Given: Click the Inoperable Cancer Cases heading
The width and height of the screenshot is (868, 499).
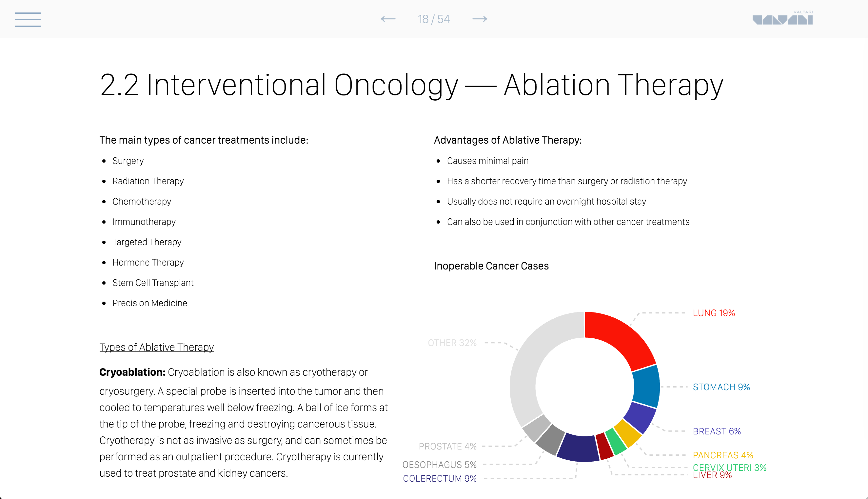Looking at the screenshot, I should [491, 266].
